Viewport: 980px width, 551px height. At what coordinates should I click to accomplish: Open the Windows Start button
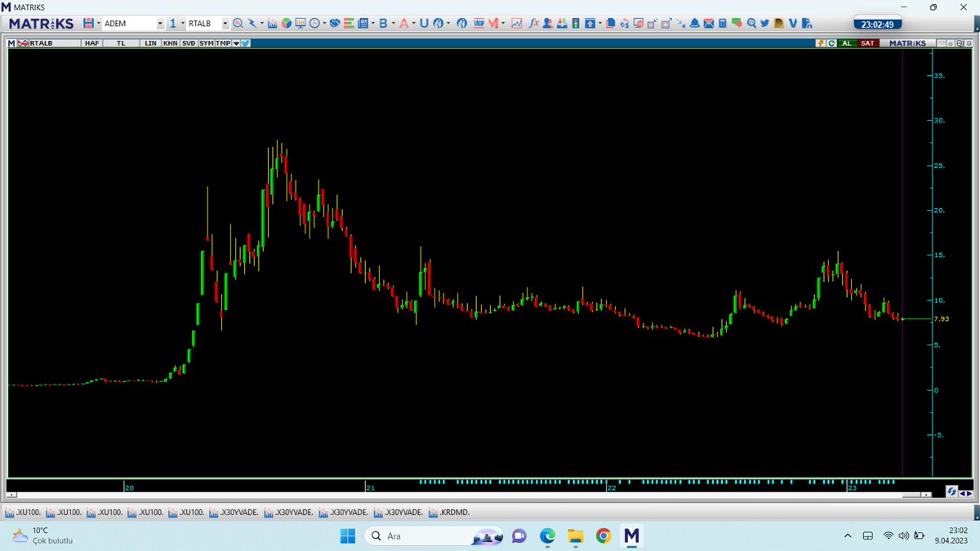[x=347, y=535]
